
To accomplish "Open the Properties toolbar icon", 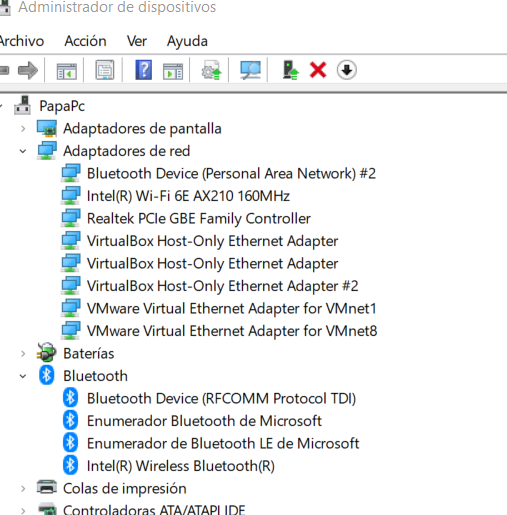I will [x=105, y=70].
